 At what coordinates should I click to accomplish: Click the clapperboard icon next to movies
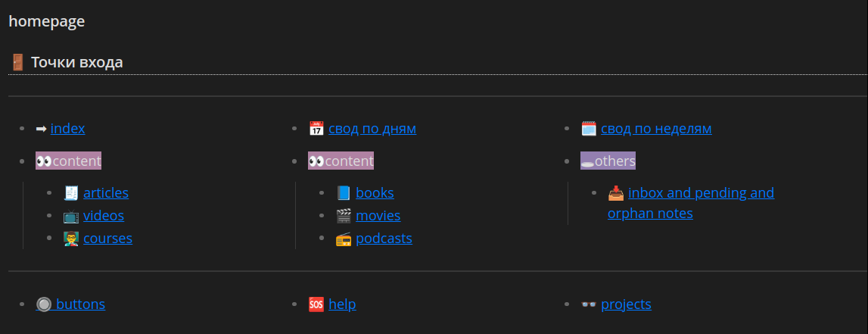pos(344,215)
